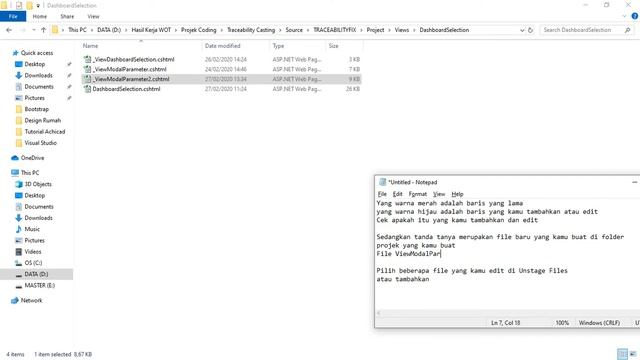Open the Design Rumah folder
The height and width of the screenshot is (360, 640).
[x=42, y=120]
